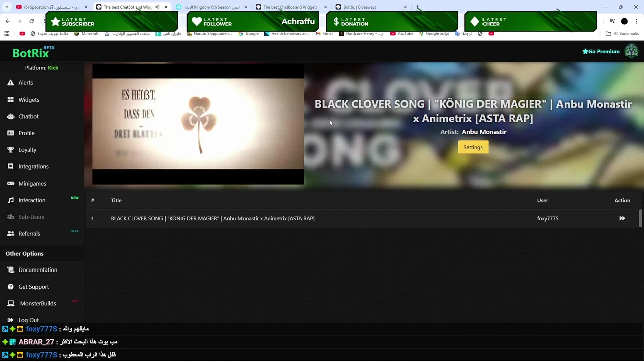
Task: Open Widgets from the sidebar
Action: point(29,100)
